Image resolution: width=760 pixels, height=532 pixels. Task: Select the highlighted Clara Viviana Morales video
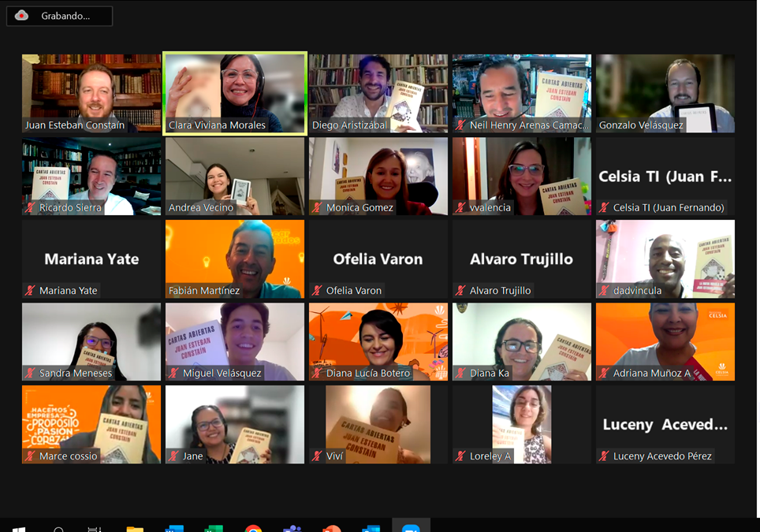235,94
